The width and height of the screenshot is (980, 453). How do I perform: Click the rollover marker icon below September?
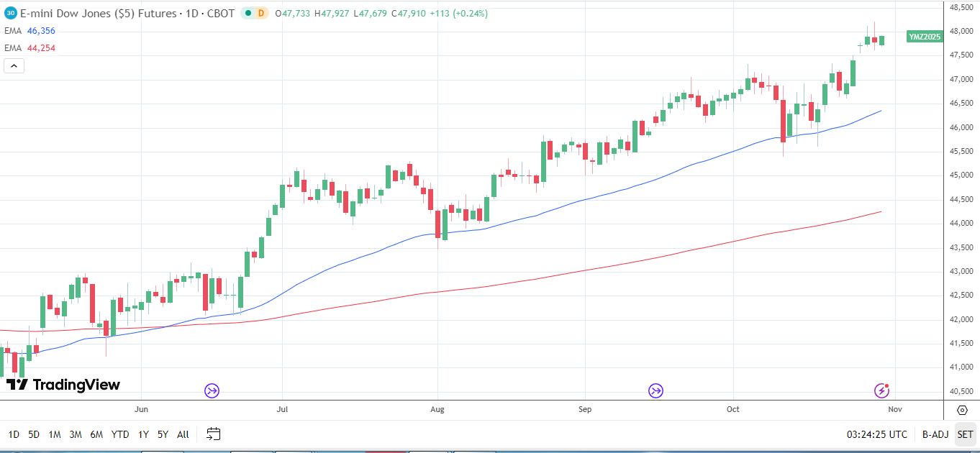655,391
